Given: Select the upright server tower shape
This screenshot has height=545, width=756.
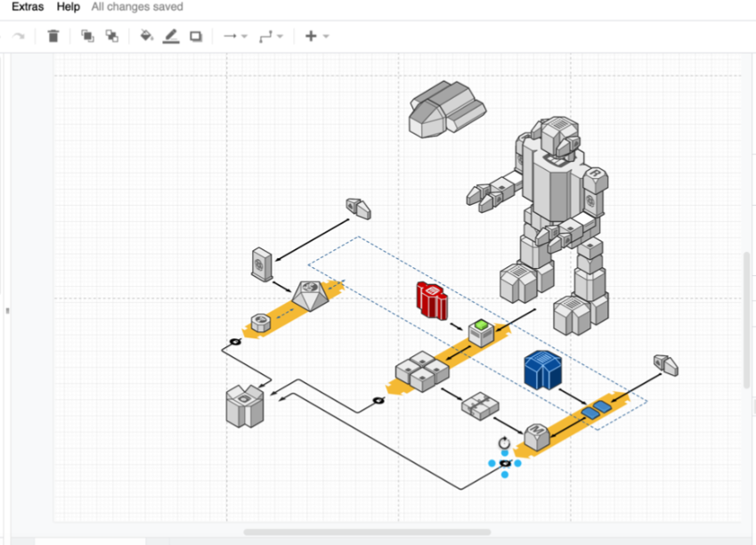Looking at the screenshot, I should 262,264.
